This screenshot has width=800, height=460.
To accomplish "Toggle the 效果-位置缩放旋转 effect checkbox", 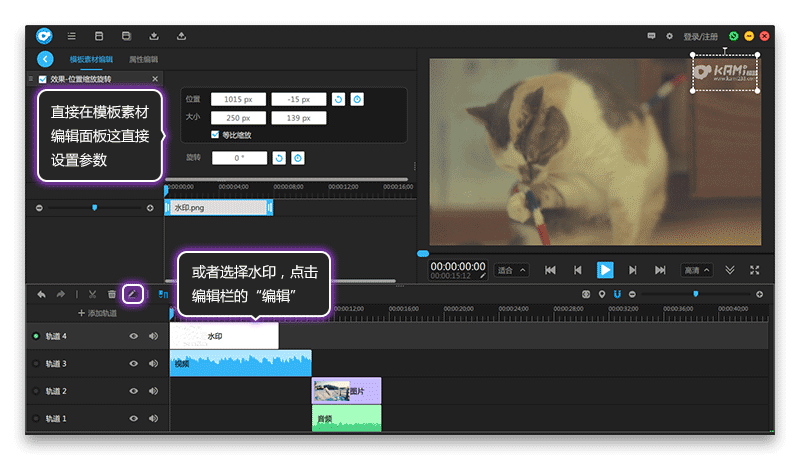I will [x=43, y=79].
